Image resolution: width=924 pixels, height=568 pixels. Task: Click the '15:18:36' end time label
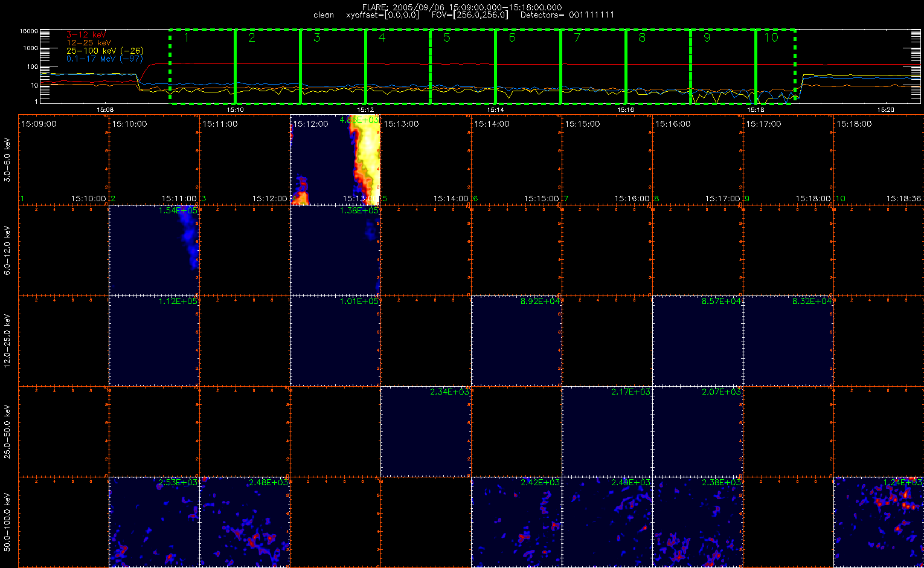(904, 198)
